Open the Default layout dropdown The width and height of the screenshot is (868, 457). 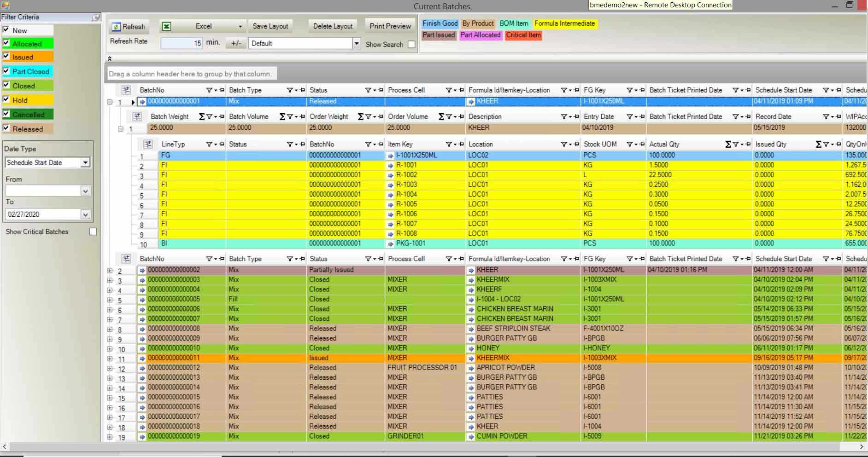356,43
